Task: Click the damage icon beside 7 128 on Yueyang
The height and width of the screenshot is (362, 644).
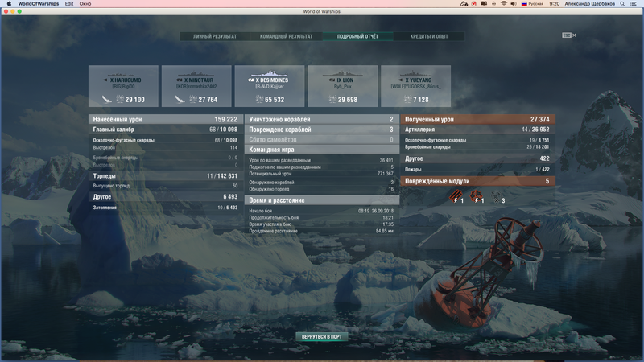Action: pos(407,99)
